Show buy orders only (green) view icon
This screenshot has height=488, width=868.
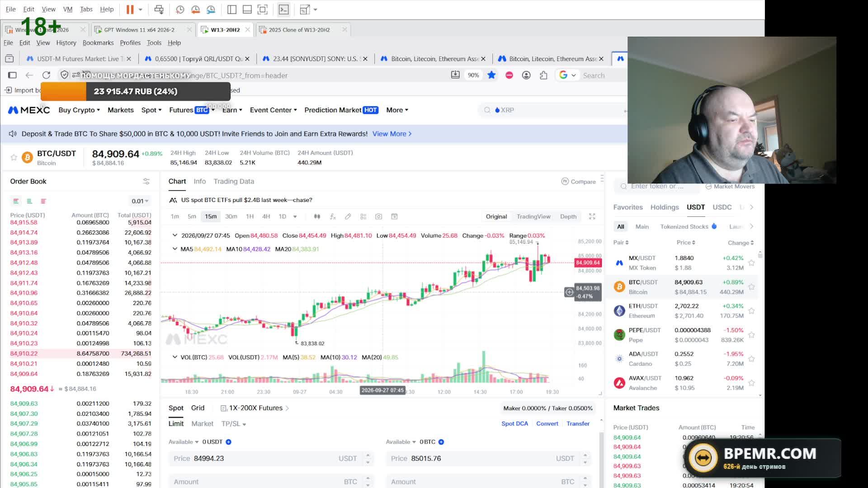tap(29, 201)
